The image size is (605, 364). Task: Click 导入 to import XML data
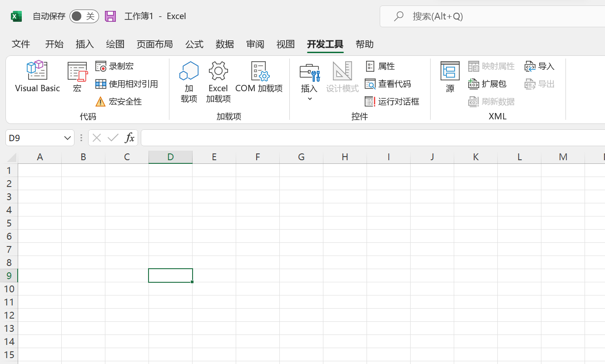[540, 66]
